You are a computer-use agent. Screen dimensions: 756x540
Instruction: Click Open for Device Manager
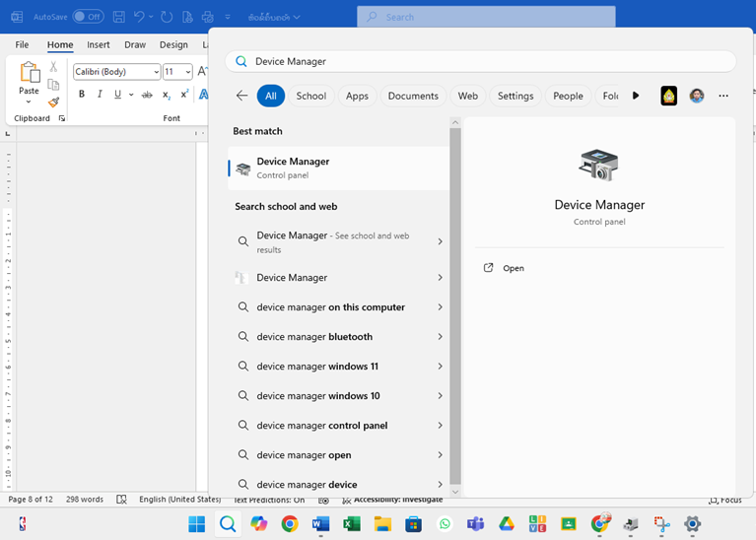click(514, 268)
